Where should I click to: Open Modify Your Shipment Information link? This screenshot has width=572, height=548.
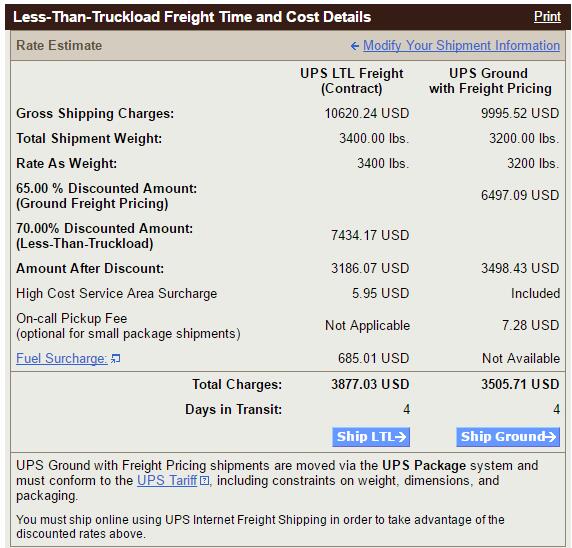tap(461, 46)
